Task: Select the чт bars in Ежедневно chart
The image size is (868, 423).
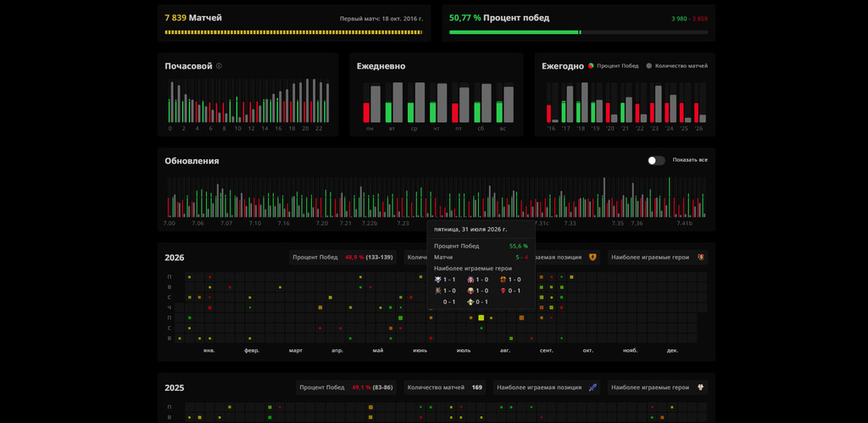Action: click(x=438, y=103)
